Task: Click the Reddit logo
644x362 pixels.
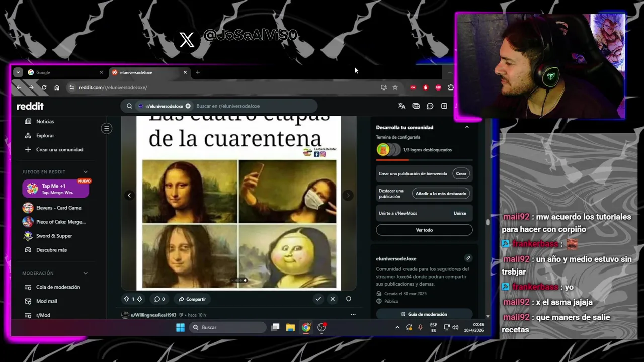Action: coord(30,106)
